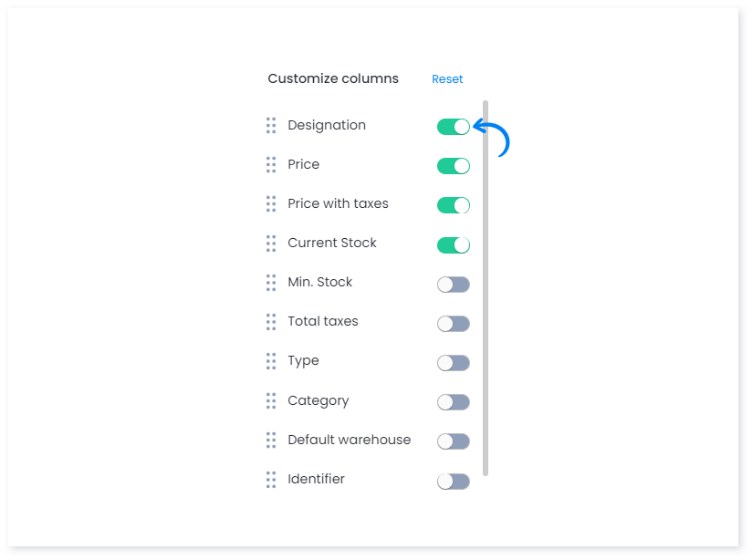Screen dimensions: 752x560
Task: Turn on the Total taxes toggle
Action: tap(454, 323)
